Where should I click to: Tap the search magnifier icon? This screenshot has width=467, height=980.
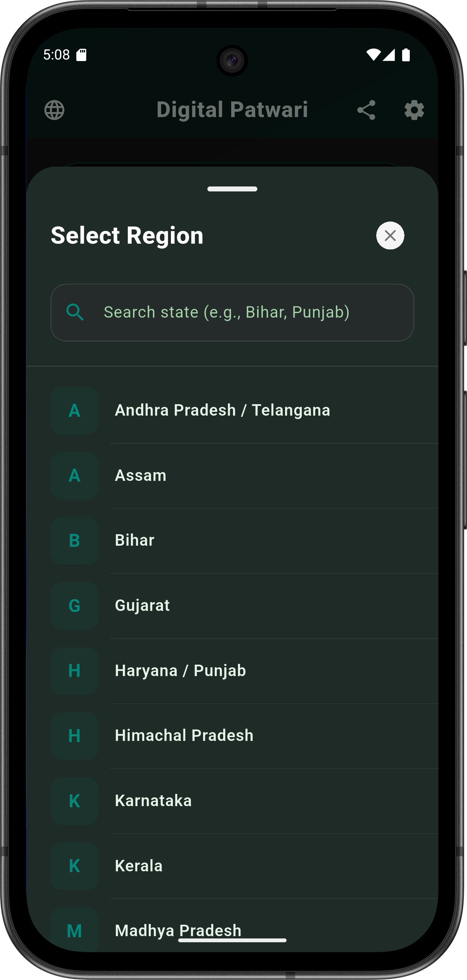(75, 312)
